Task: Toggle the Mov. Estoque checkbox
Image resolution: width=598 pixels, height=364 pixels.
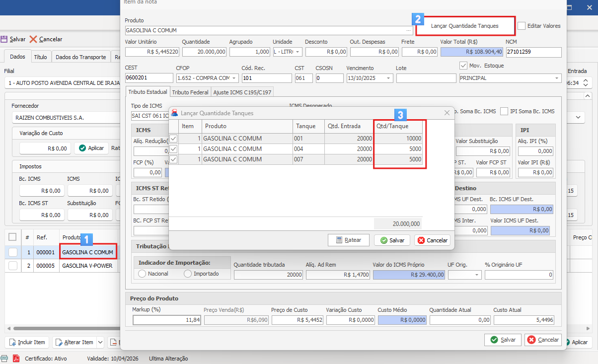Action: pos(464,66)
